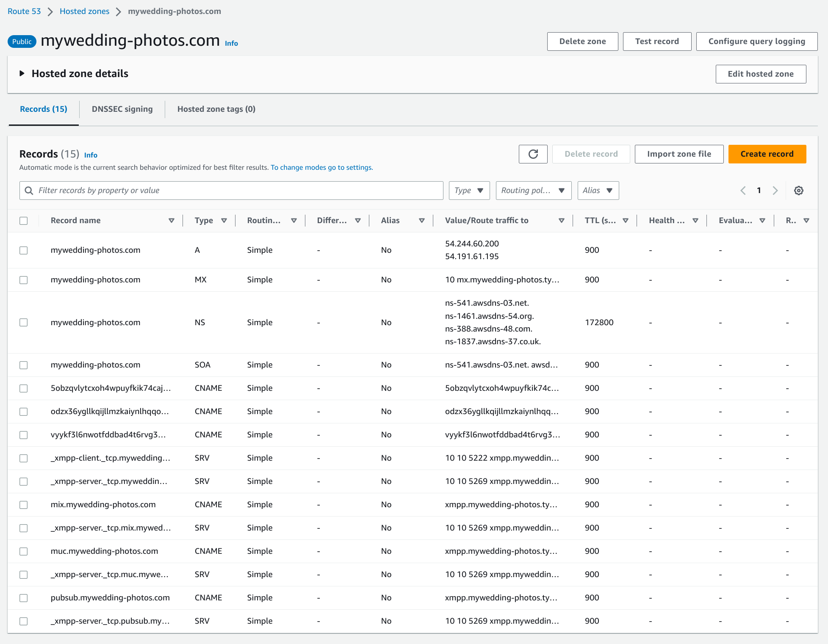Click the MX type cell
828x644 pixels.
(201, 280)
